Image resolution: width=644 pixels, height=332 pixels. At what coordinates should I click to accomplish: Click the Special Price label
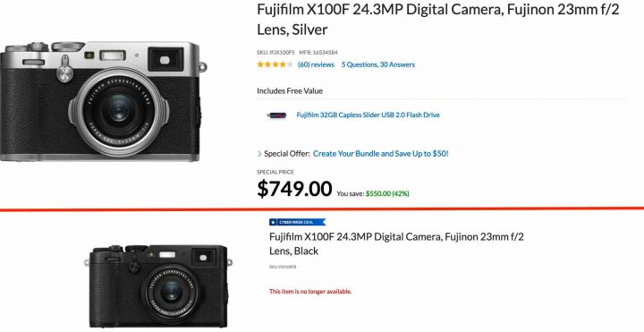[275, 172]
